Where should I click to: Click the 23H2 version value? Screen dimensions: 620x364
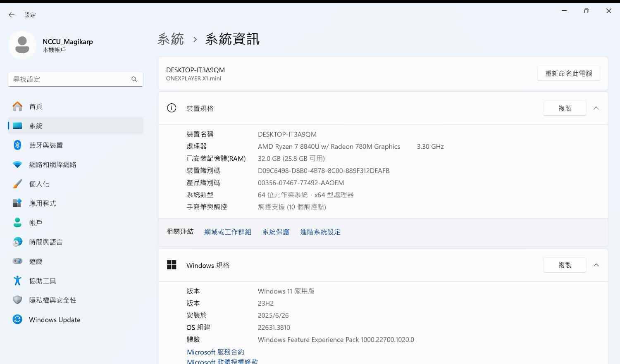[266, 303]
